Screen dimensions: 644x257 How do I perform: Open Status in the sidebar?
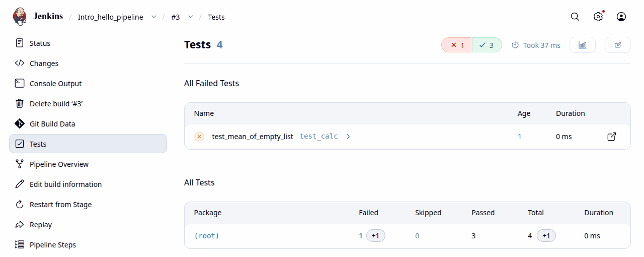tap(88, 43)
